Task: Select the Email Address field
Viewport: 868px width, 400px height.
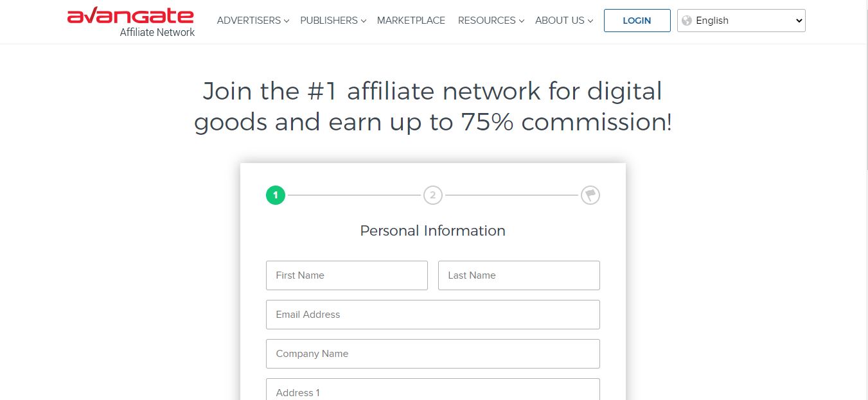Action: pos(432,315)
